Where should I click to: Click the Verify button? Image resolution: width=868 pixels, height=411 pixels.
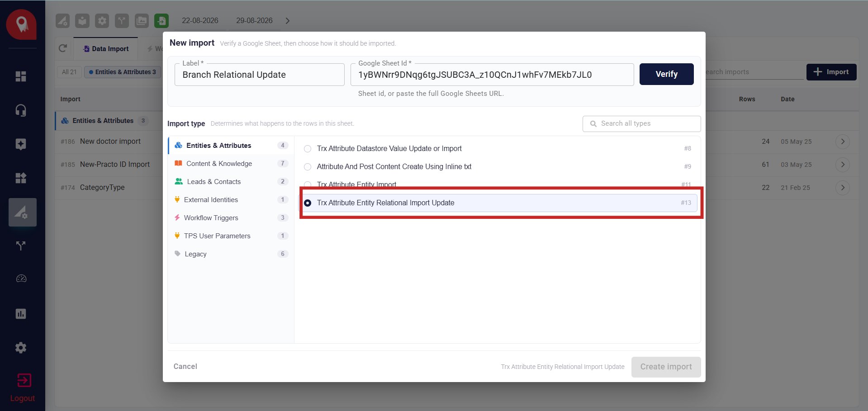[666, 74]
